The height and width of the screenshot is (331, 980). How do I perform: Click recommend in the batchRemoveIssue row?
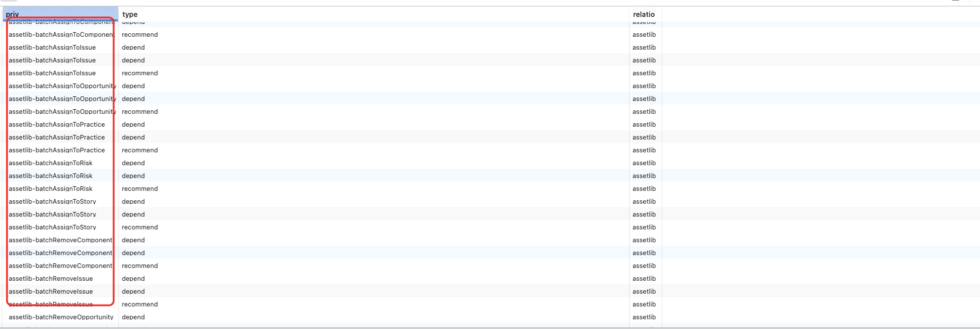pos(140,304)
